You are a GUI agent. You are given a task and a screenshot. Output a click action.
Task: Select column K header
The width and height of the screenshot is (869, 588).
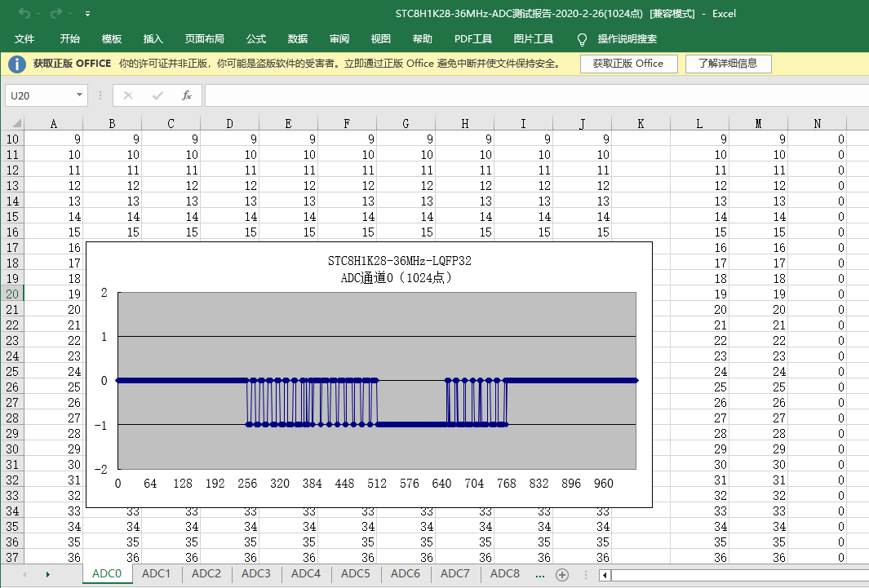coord(641,123)
